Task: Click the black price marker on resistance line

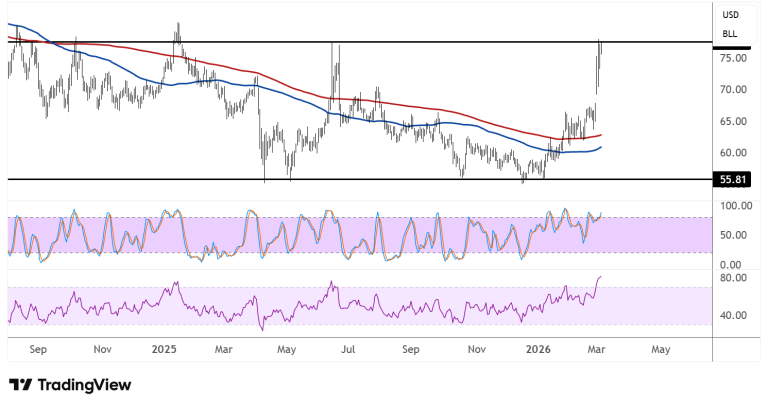Action: pos(732,48)
